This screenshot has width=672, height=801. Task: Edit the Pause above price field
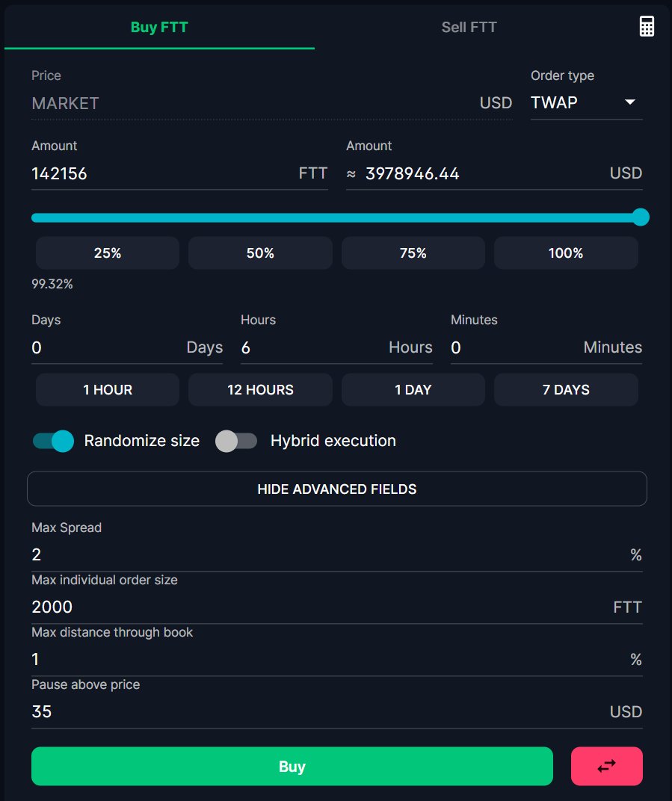pos(337,711)
